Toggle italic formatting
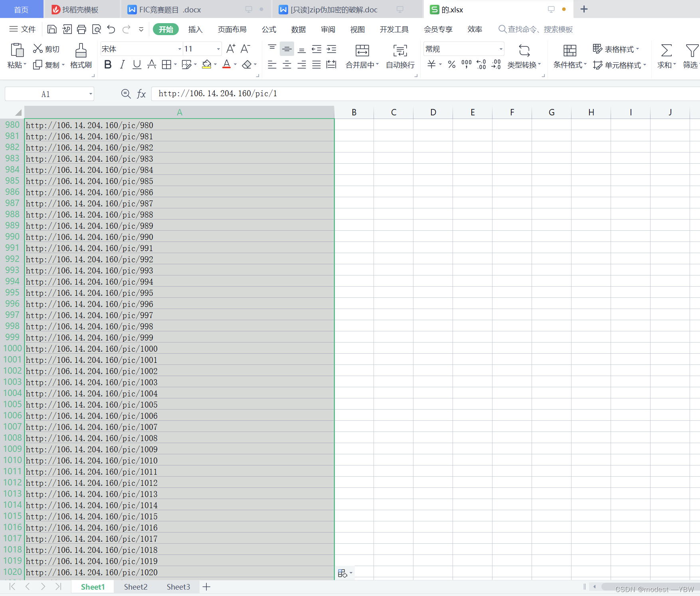This screenshot has width=700, height=596. coord(123,64)
